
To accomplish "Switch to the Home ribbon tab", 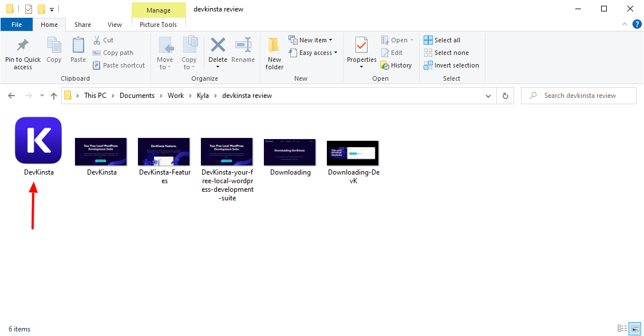I will (49, 25).
